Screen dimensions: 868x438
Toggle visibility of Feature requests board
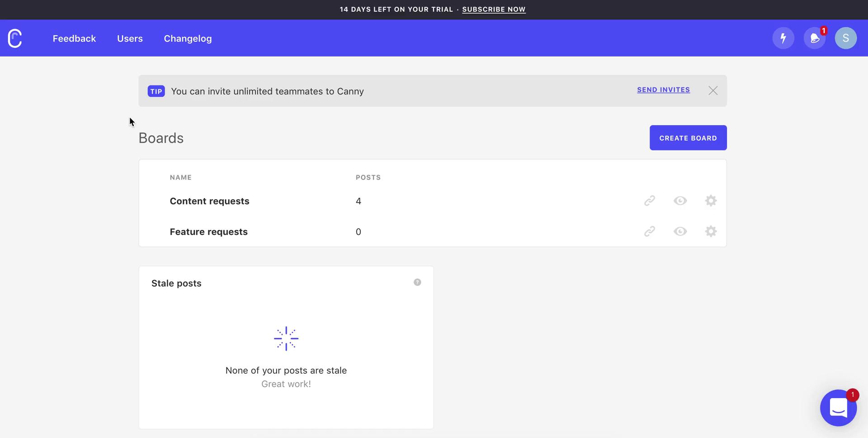coord(680,231)
